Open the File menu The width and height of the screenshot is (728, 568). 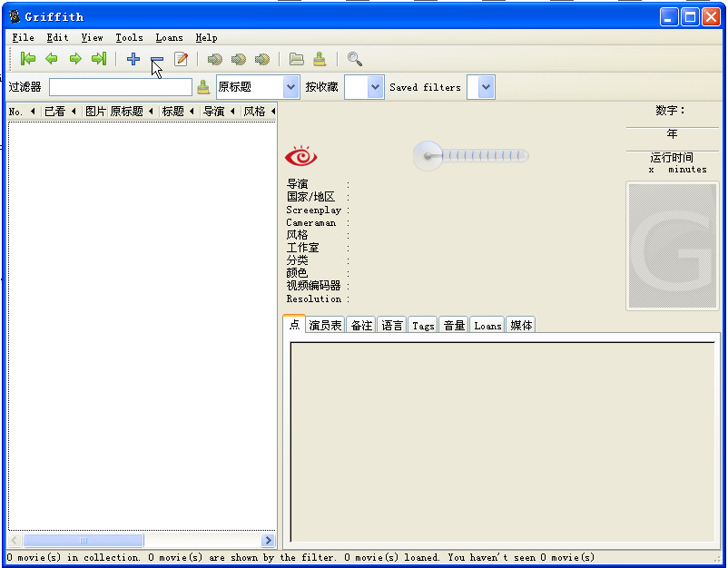24,37
